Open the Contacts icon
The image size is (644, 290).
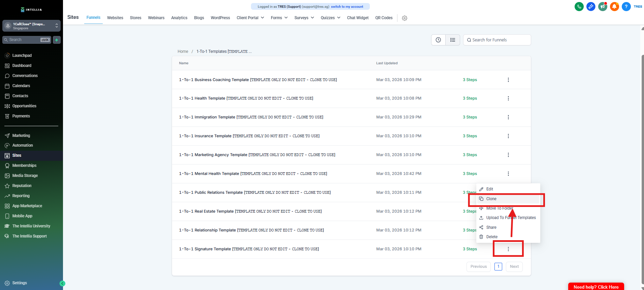point(7,96)
